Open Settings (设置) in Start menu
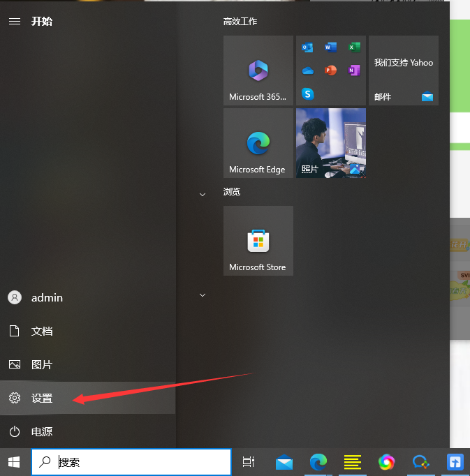The height and width of the screenshot is (476, 470). (x=42, y=399)
